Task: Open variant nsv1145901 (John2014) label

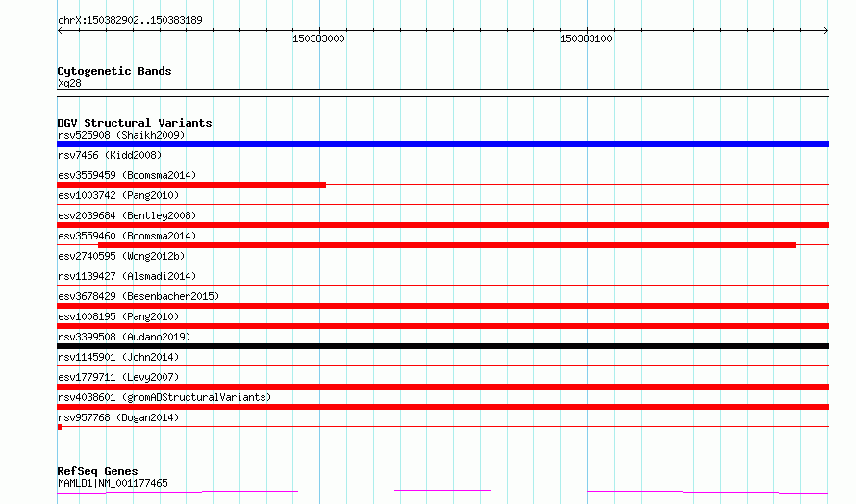Action: [118, 357]
